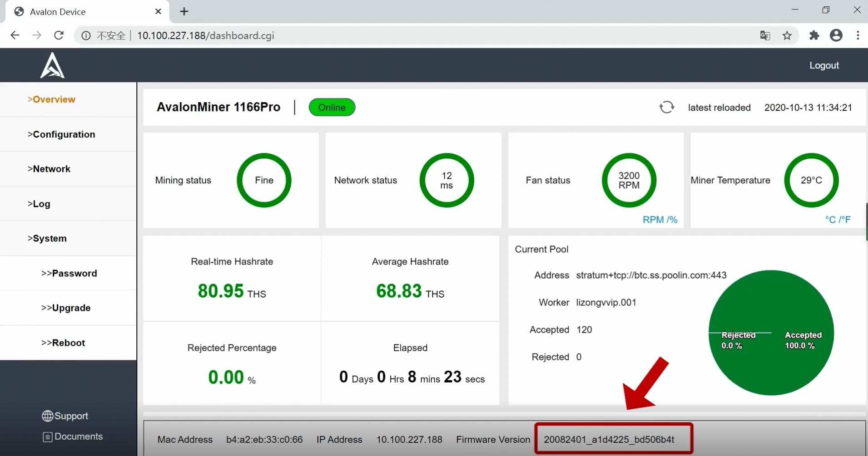View site security info icon
This screenshot has height=456, width=868.
pyautogui.click(x=86, y=35)
